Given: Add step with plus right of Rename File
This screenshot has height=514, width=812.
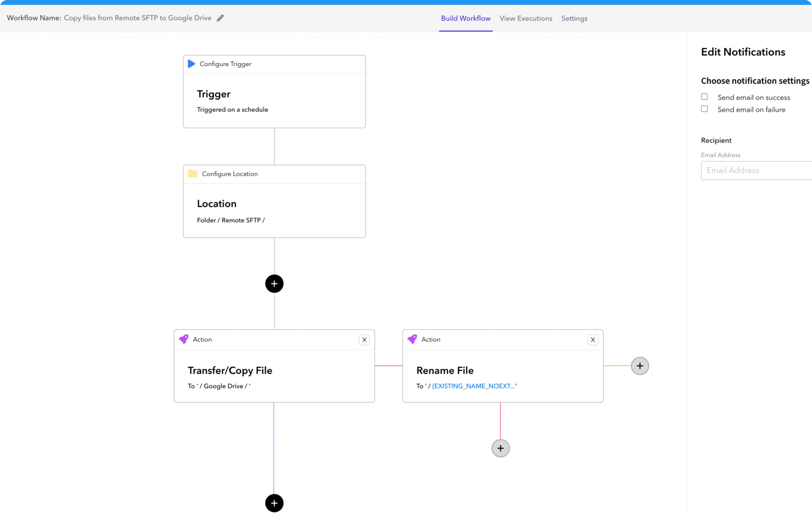Looking at the screenshot, I should [x=640, y=366].
